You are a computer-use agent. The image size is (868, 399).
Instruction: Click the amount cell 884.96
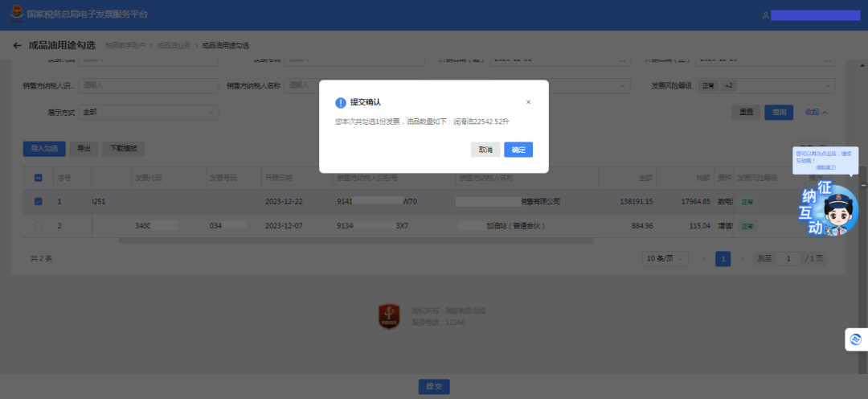[x=641, y=225]
